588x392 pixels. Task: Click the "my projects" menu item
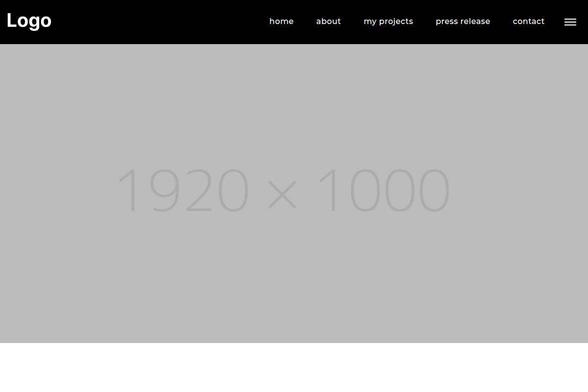point(388,22)
